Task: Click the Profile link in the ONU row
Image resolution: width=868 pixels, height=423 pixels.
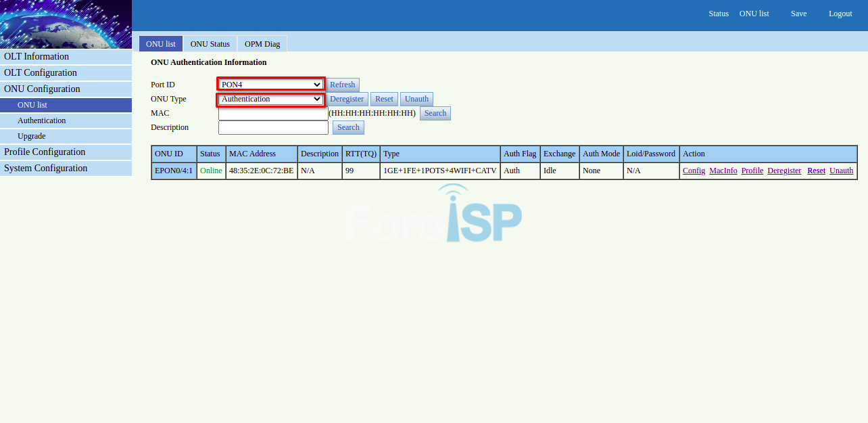Action: pyautogui.click(x=752, y=171)
